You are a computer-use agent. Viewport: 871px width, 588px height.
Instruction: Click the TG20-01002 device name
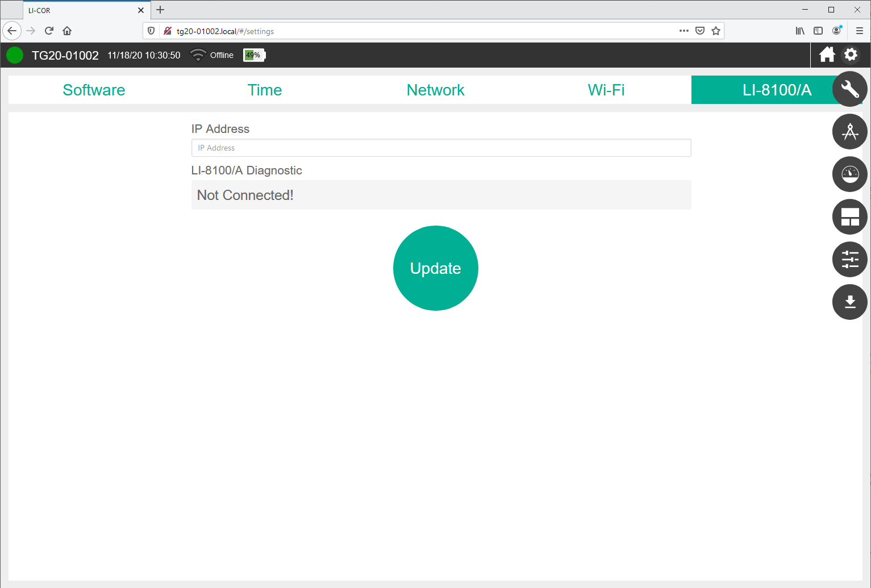(65, 55)
